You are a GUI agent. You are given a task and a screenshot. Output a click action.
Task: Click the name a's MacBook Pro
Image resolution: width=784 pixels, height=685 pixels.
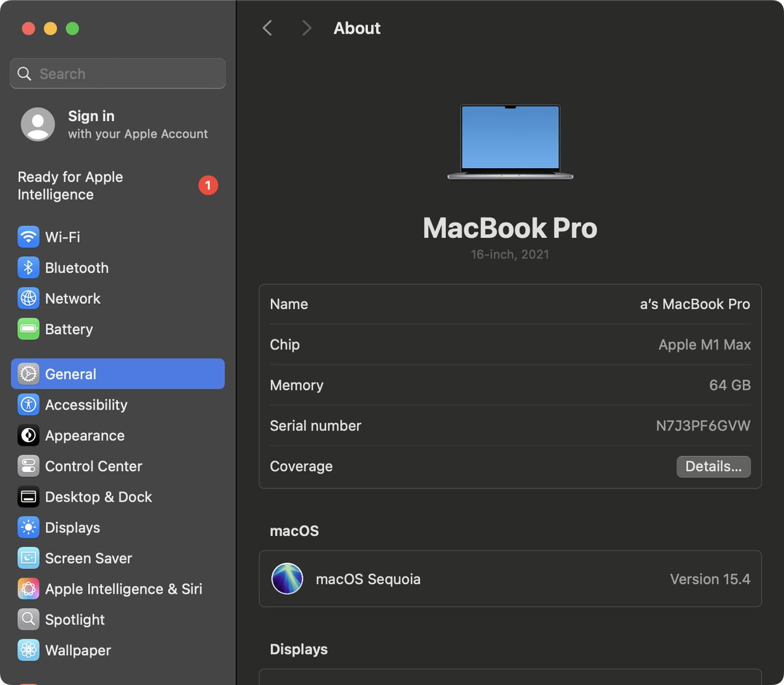(695, 304)
